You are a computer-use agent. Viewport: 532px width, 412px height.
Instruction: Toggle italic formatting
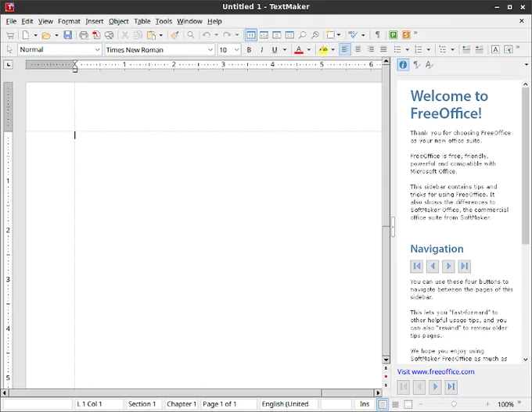click(262, 50)
